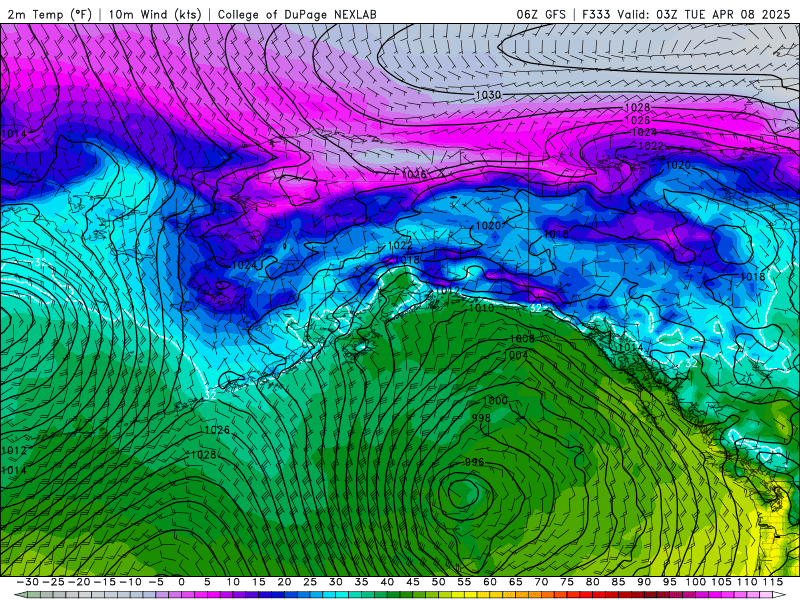Image resolution: width=800 pixels, height=600 pixels.
Task: Click the 50 value on the temperature scale
Action: coord(438,582)
